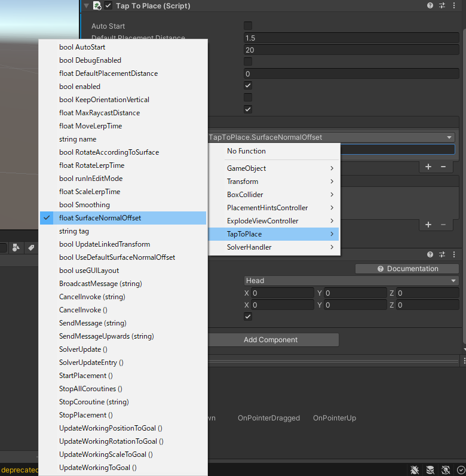Open help for Tap To Place script
This screenshot has height=476, width=466.
[430, 5]
